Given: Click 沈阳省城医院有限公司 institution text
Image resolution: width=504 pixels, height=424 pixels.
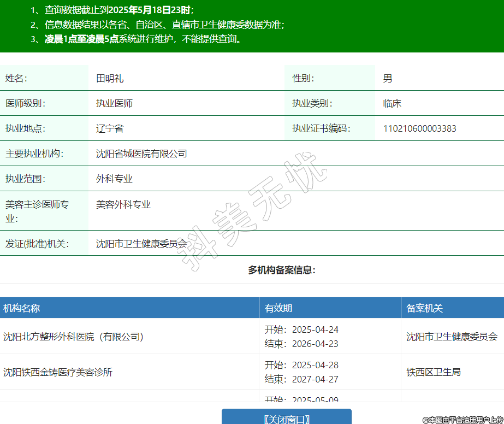Looking at the screenshot, I should (141, 154).
